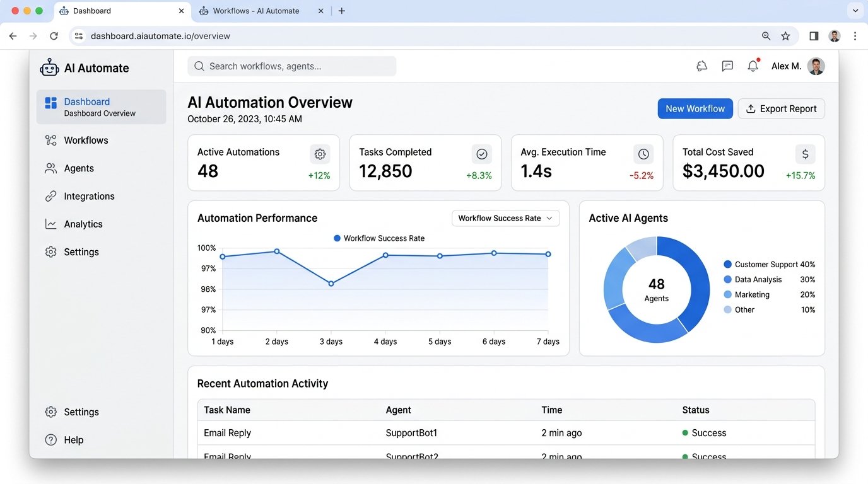Click the site info icon left of URL

pos(79,36)
